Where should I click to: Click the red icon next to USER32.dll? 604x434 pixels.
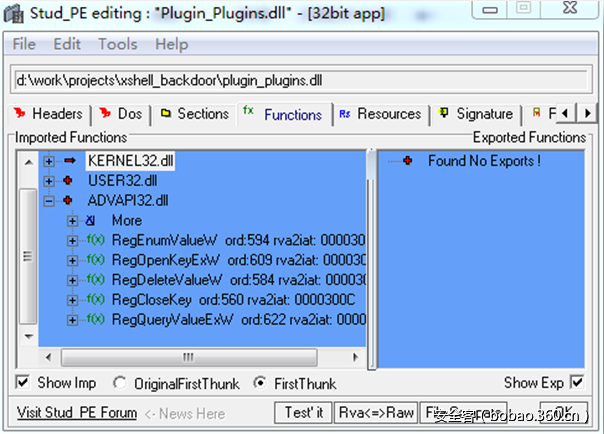point(70,180)
